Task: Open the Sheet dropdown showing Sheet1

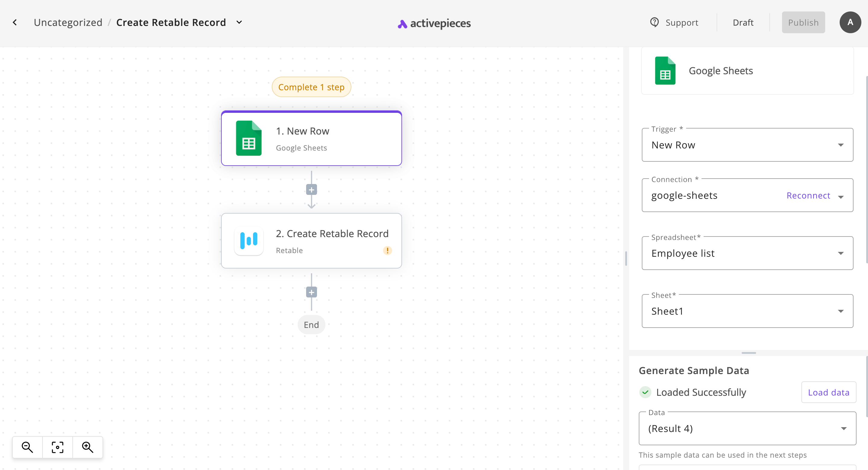Action: (x=841, y=311)
